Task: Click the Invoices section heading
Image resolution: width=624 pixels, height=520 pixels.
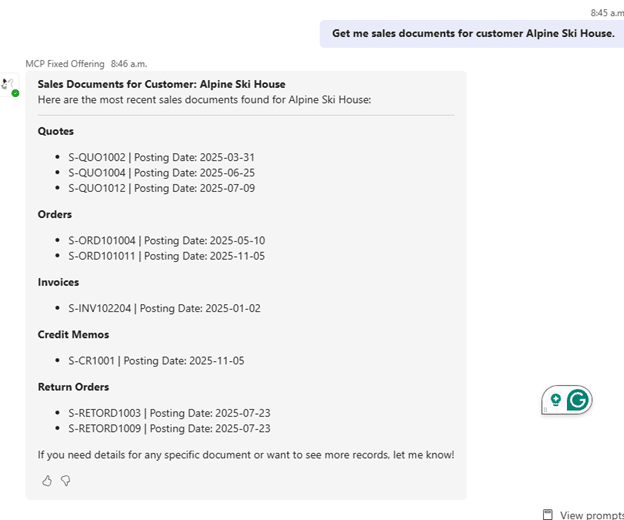Action: click(58, 282)
